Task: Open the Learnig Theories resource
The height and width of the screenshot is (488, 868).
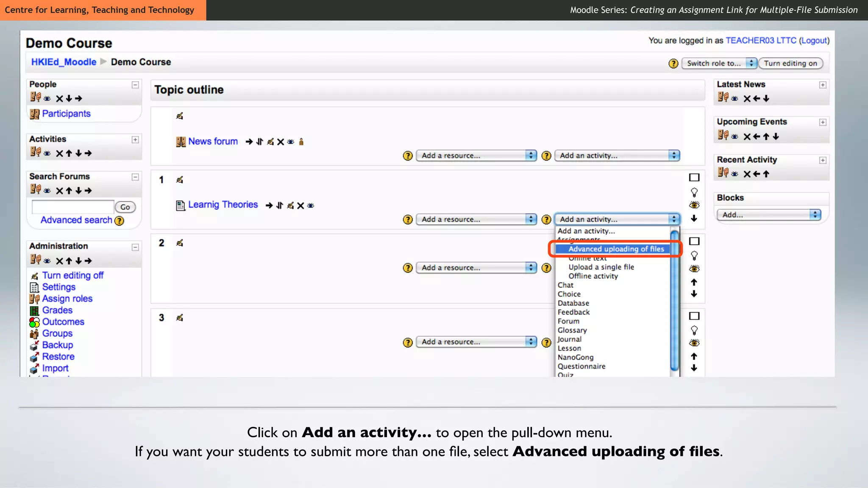Action: (223, 205)
